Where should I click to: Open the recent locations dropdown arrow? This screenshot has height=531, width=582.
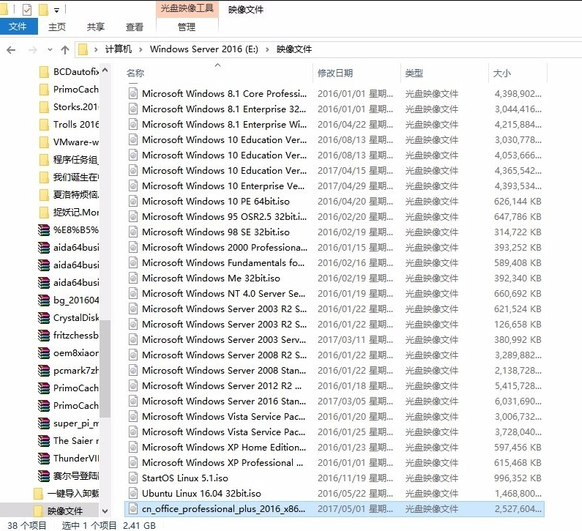click(50, 50)
